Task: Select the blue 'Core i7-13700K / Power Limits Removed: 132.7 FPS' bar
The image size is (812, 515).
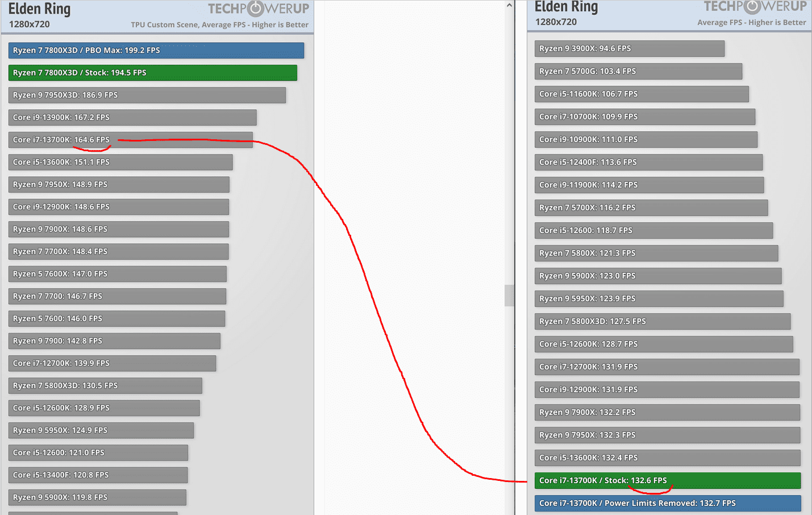Action: [668, 503]
